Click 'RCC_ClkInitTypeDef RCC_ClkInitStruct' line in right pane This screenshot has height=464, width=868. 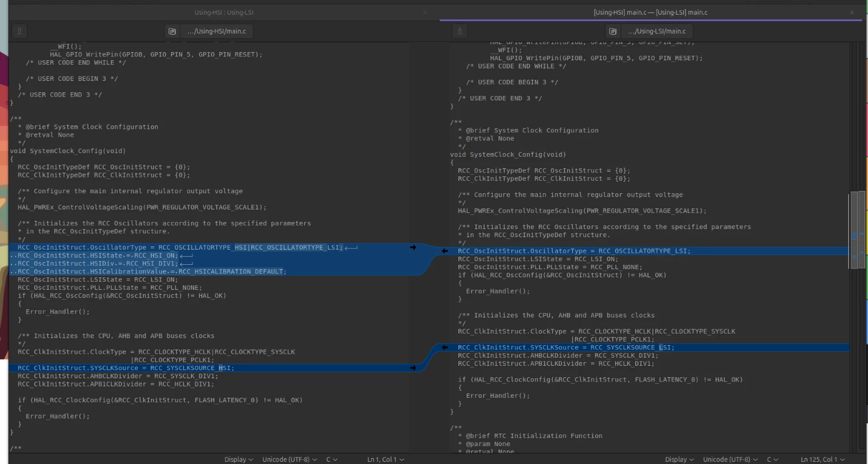click(x=544, y=179)
